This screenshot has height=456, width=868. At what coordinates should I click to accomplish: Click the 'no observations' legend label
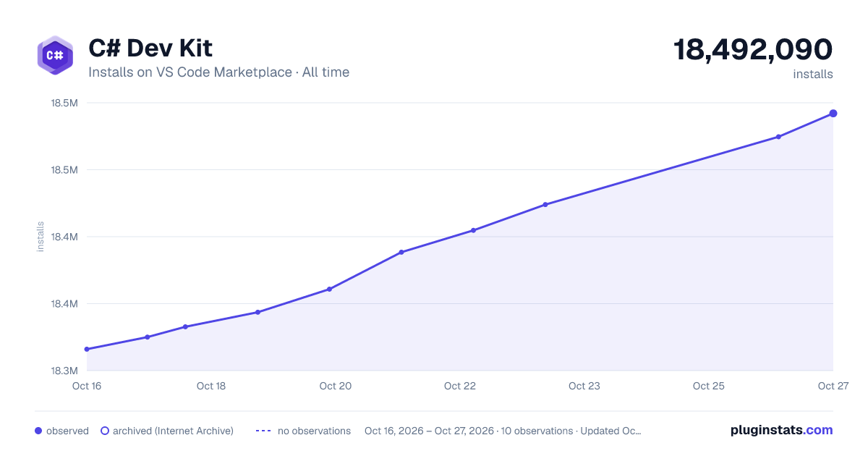314,431
